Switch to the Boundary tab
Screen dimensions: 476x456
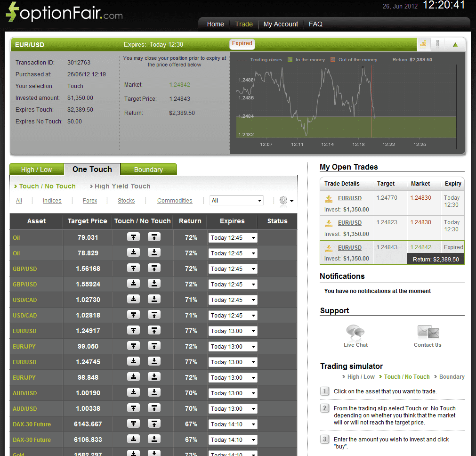tap(149, 169)
